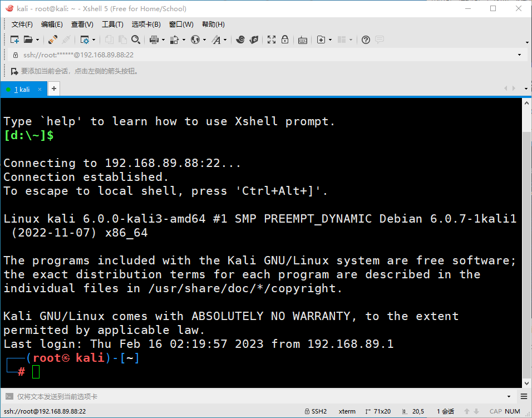Expand the New tab icon dropdown arrow

[330, 40]
